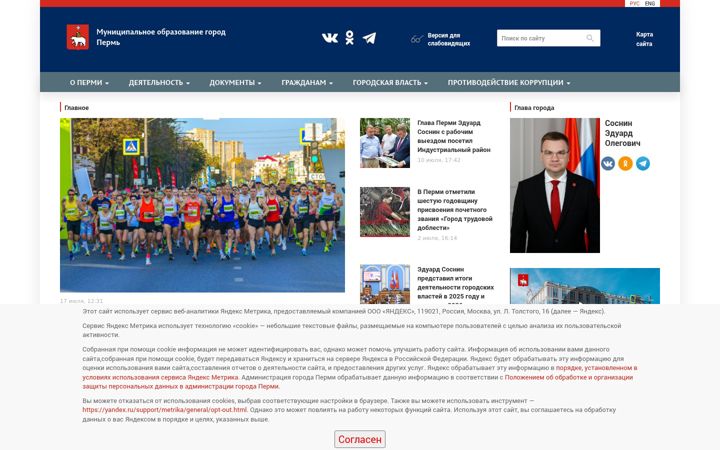Open thumbnail of Город трудовой доблести news
The image size is (720, 450).
(x=385, y=212)
